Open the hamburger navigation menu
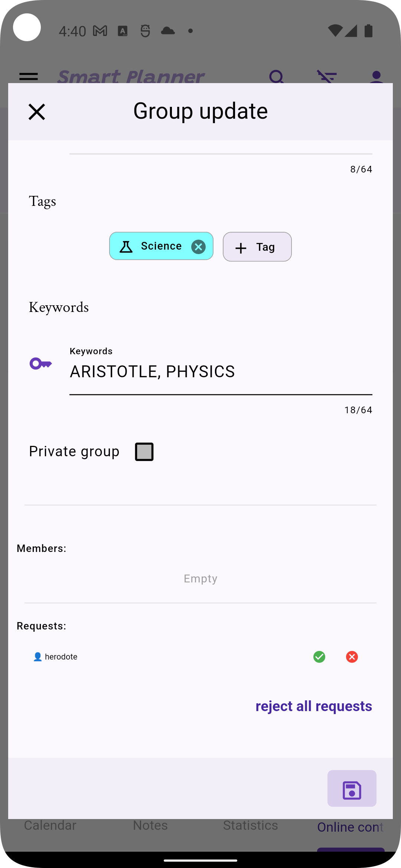This screenshot has width=401, height=868. (29, 77)
